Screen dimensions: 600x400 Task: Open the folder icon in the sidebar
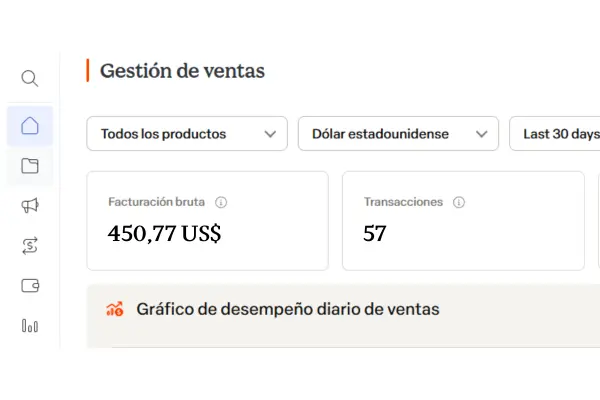click(30, 166)
